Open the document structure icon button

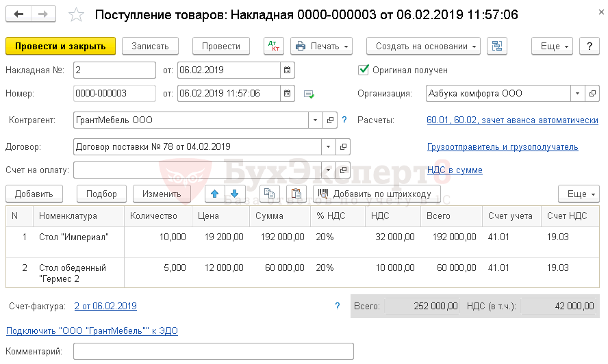[496, 46]
